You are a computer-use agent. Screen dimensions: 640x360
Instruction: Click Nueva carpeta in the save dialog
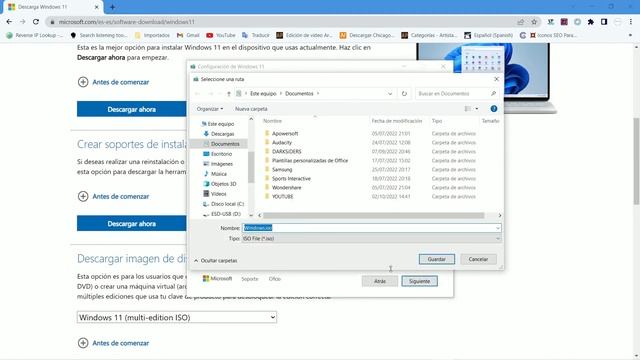(x=251, y=109)
